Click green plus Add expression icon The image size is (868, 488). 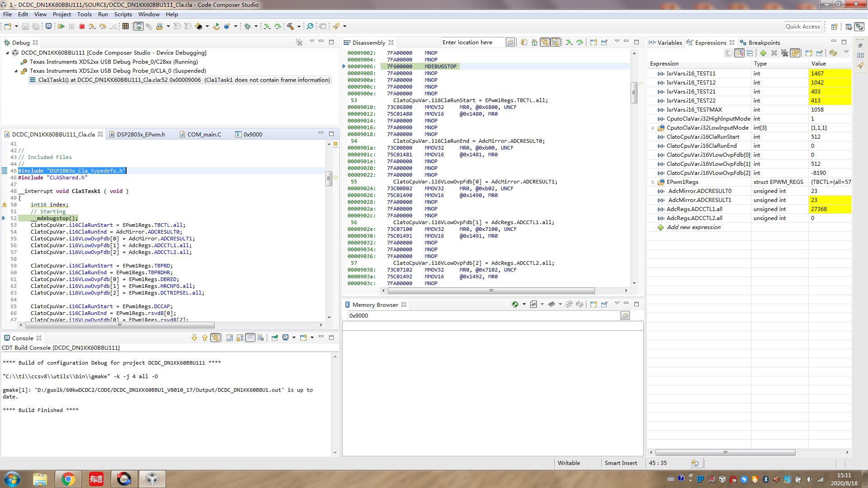(x=763, y=53)
